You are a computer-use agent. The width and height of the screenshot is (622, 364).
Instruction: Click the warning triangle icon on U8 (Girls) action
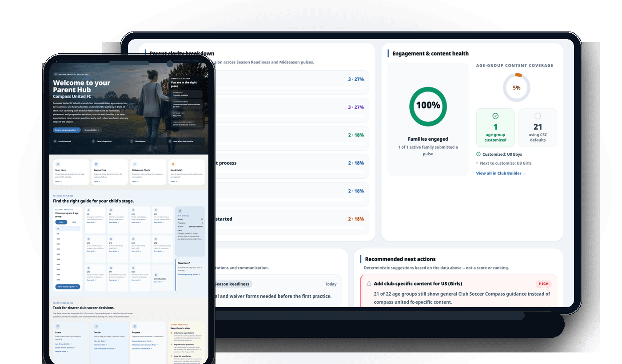369,283
